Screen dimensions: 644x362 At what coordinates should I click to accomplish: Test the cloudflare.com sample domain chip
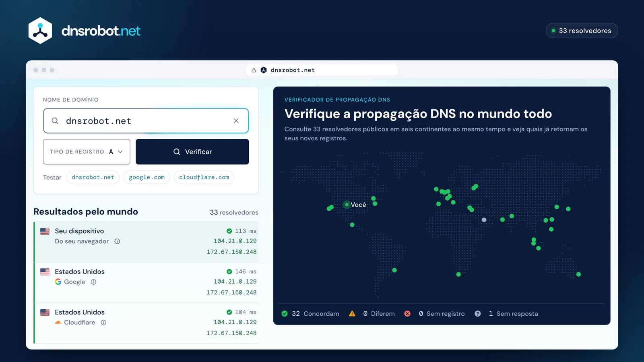pos(204,177)
